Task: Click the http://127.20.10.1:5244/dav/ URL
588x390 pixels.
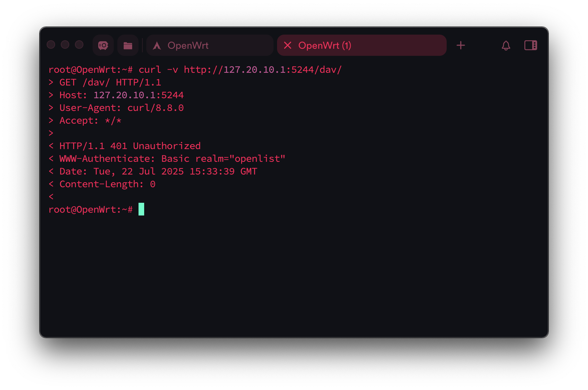Action: pos(263,70)
